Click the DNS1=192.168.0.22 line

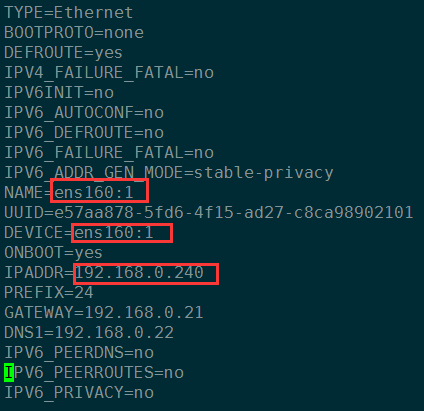(89, 333)
